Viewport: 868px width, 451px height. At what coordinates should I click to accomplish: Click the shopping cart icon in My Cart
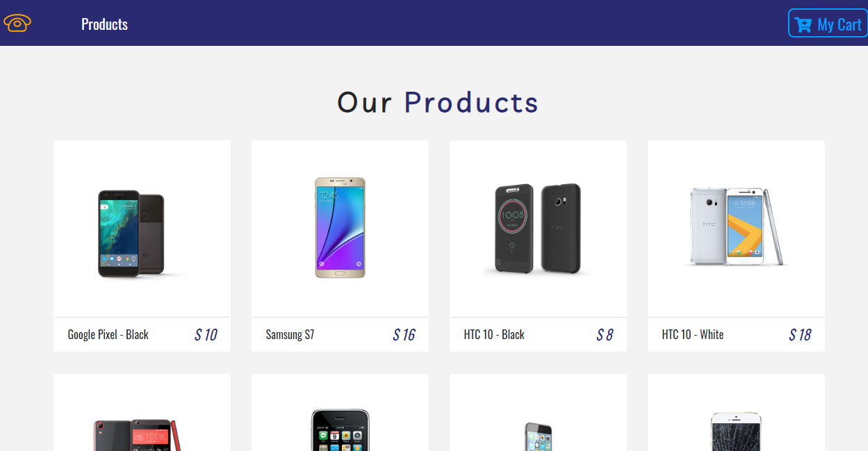coord(803,23)
